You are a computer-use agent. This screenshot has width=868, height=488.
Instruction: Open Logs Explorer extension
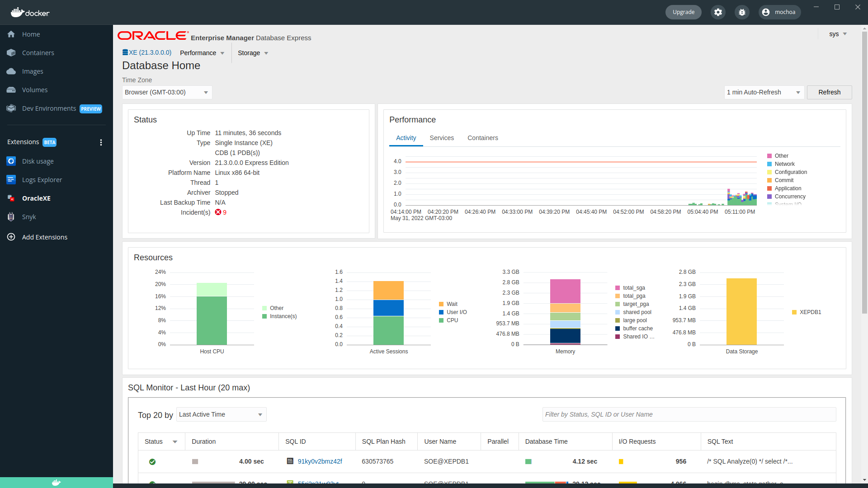[x=42, y=180]
